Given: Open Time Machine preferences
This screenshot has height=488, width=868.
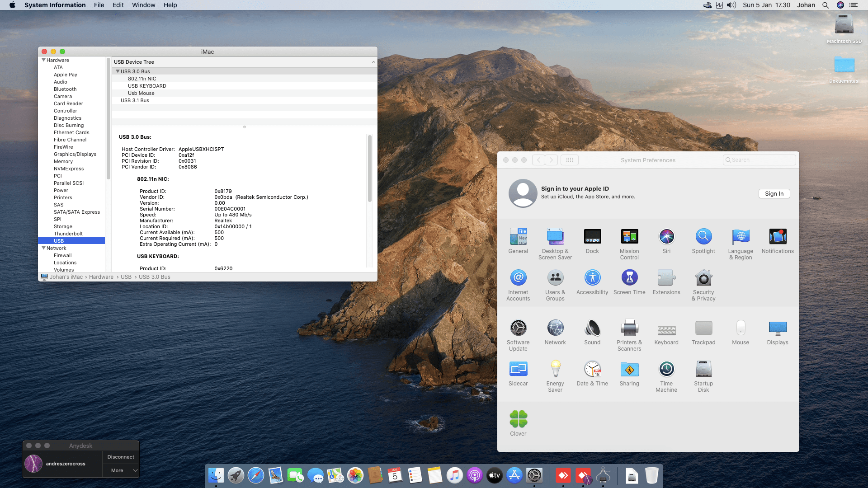Looking at the screenshot, I should coord(666,376).
